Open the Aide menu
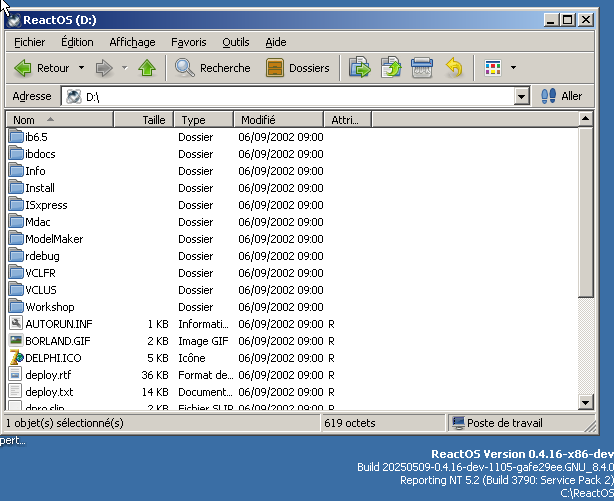The width and height of the screenshot is (614, 501). 276,42
